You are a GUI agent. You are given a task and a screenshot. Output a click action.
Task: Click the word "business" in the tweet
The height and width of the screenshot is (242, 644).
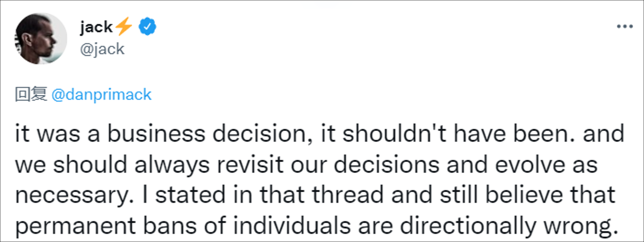coord(156,134)
